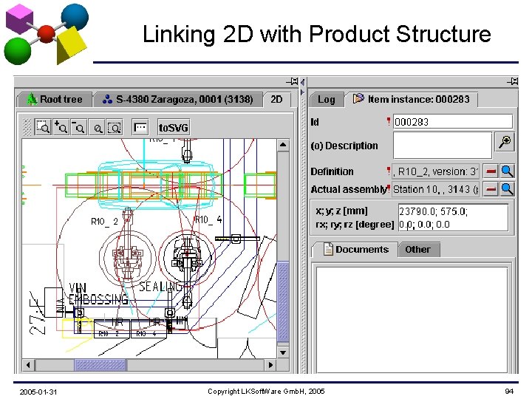Select the 2D tab
The image size is (532, 399).
[276, 100]
